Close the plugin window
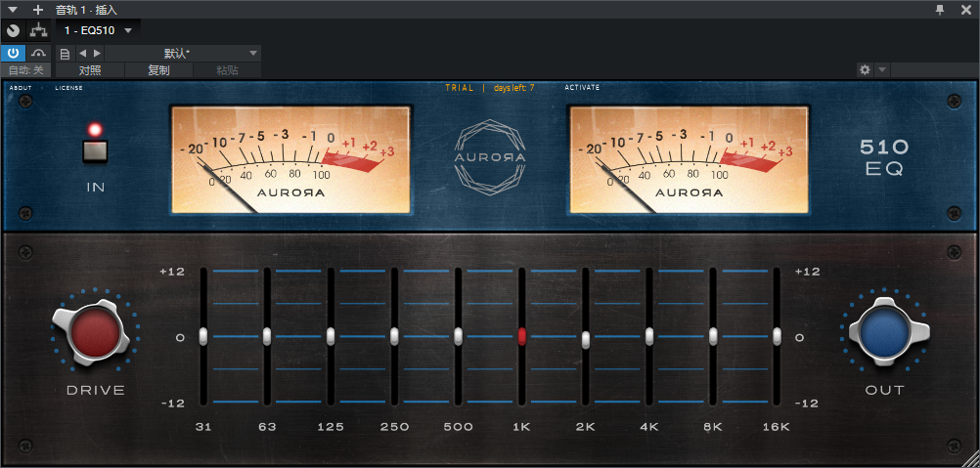The width and height of the screenshot is (980, 468). coord(965,10)
